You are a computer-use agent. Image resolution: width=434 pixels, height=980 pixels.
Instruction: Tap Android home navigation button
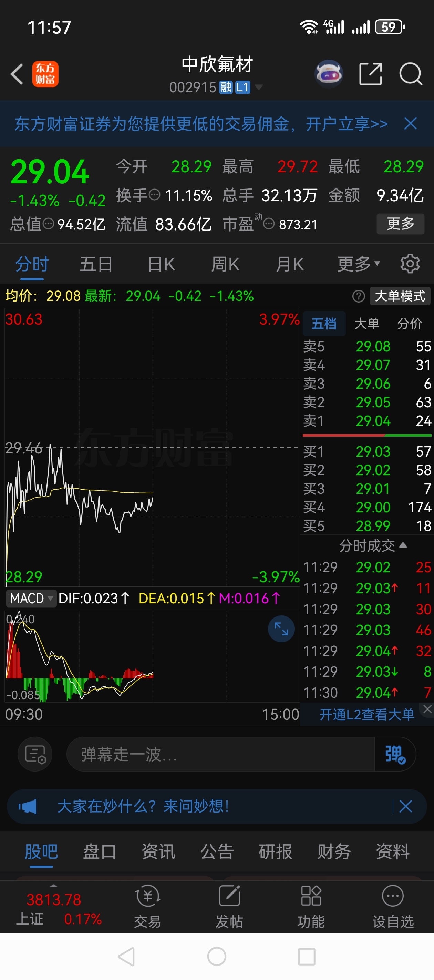[217, 957]
